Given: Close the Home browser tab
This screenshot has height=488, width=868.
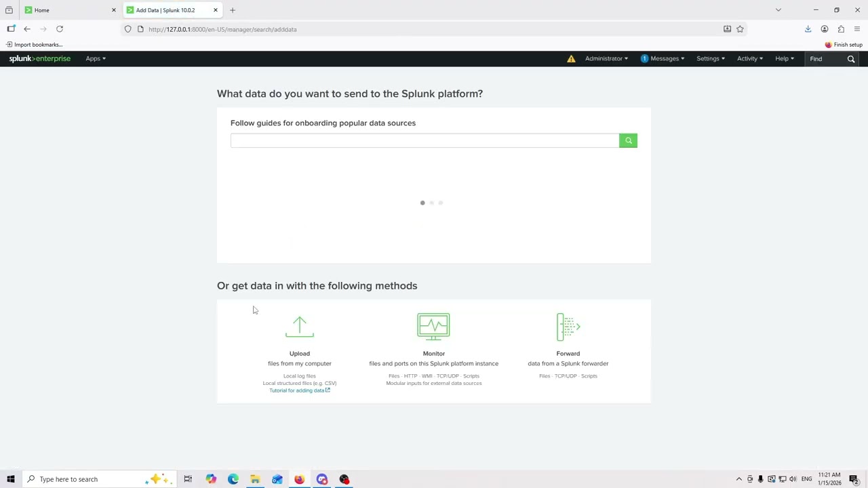Looking at the screenshot, I should [114, 10].
